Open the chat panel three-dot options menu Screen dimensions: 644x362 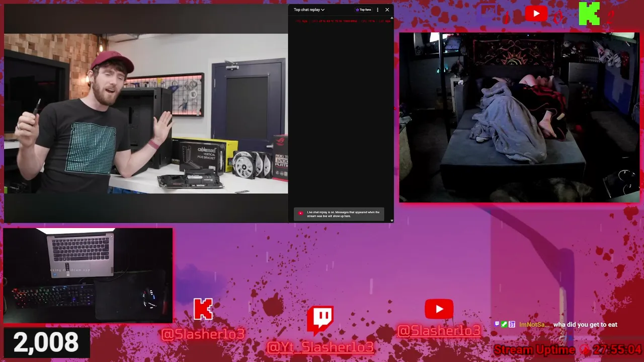click(x=377, y=10)
